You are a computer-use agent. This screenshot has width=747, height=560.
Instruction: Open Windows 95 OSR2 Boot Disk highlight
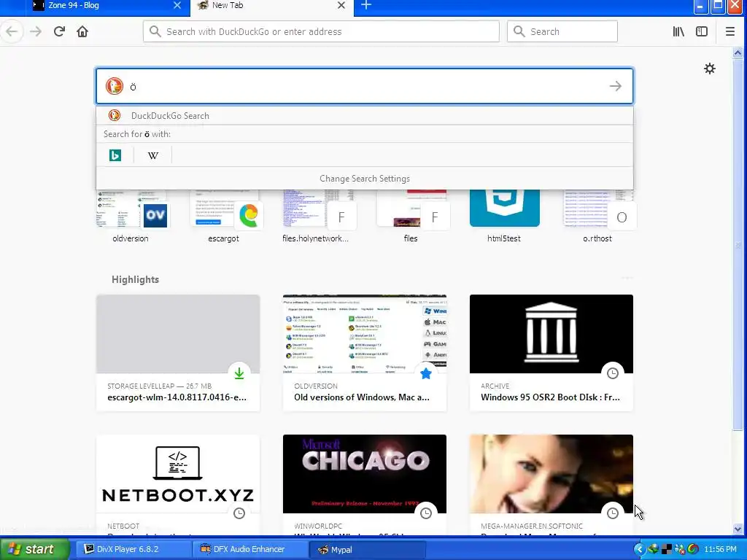coord(551,353)
